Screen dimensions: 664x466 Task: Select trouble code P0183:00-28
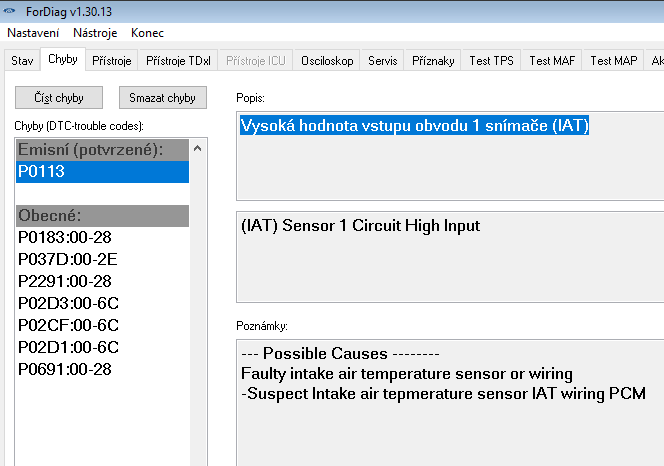point(64,237)
